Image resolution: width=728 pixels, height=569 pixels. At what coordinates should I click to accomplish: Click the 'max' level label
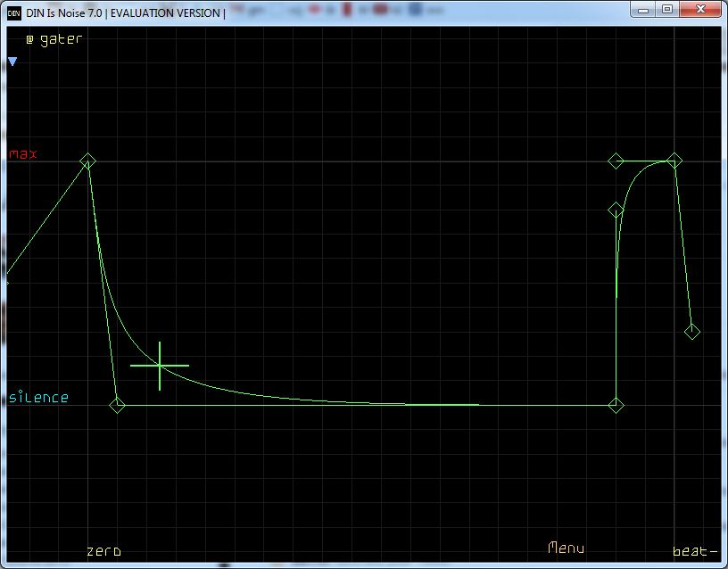(23, 154)
